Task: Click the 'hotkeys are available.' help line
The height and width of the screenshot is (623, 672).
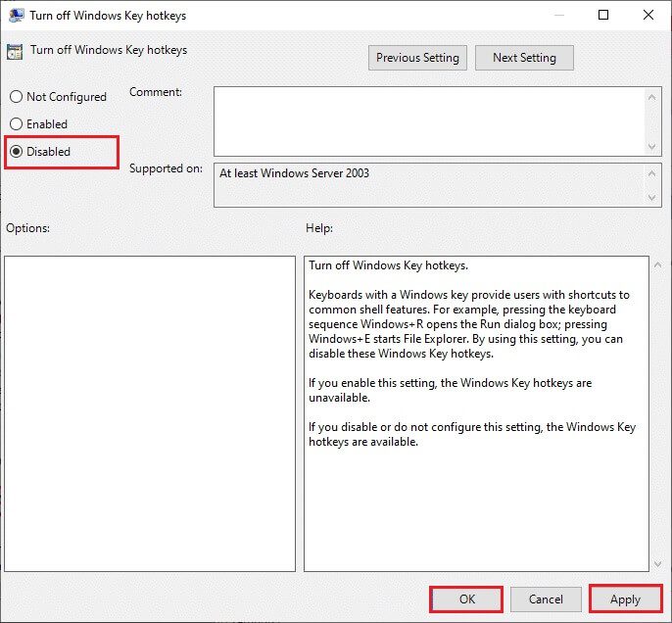Action: (363, 442)
